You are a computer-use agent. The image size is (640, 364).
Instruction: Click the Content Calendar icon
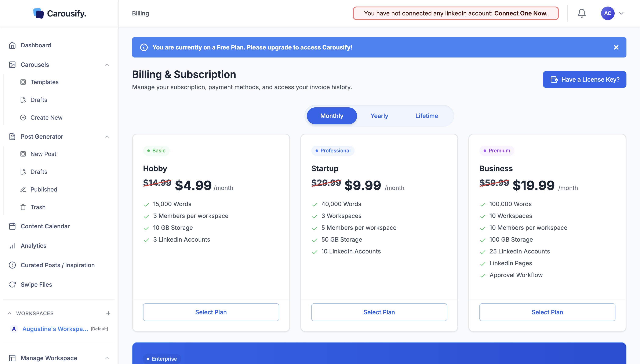coord(12,226)
